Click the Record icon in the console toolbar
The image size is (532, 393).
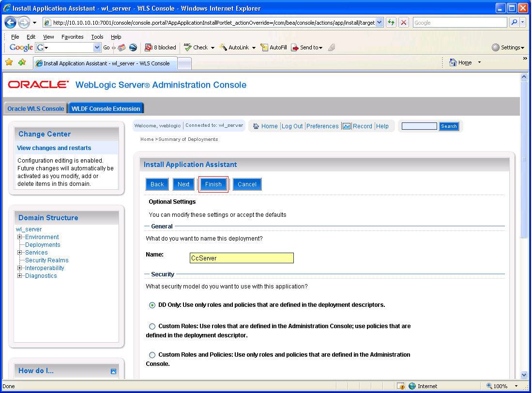(x=347, y=126)
